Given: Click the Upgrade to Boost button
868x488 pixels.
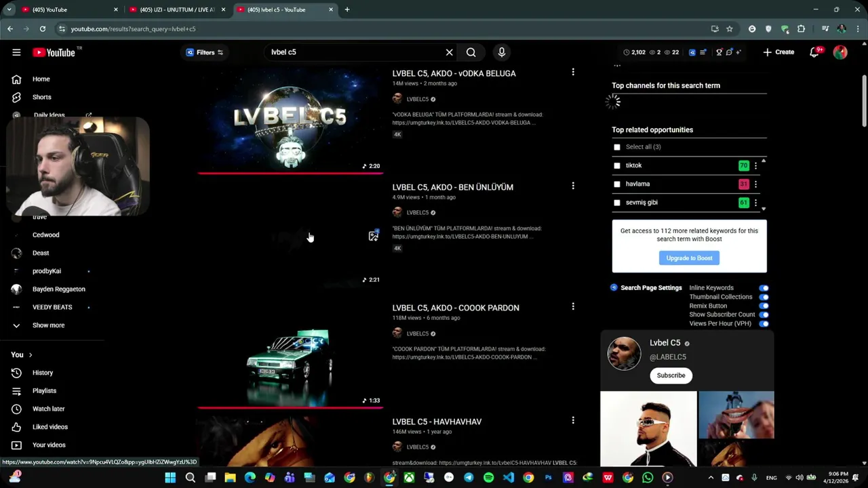Looking at the screenshot, I should click(689, 258).
